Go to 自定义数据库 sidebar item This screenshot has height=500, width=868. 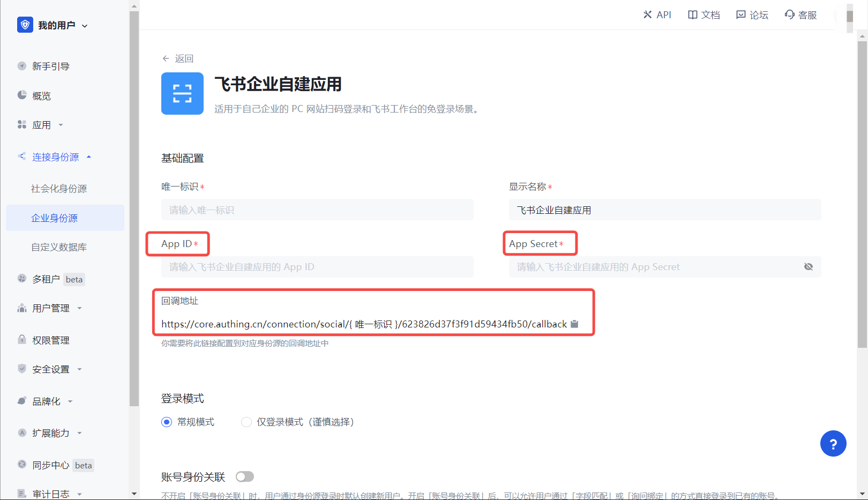click(59, 247)
